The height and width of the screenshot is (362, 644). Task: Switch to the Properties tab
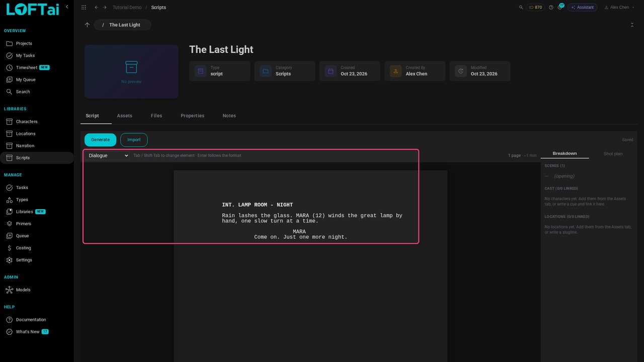(193, 116)
